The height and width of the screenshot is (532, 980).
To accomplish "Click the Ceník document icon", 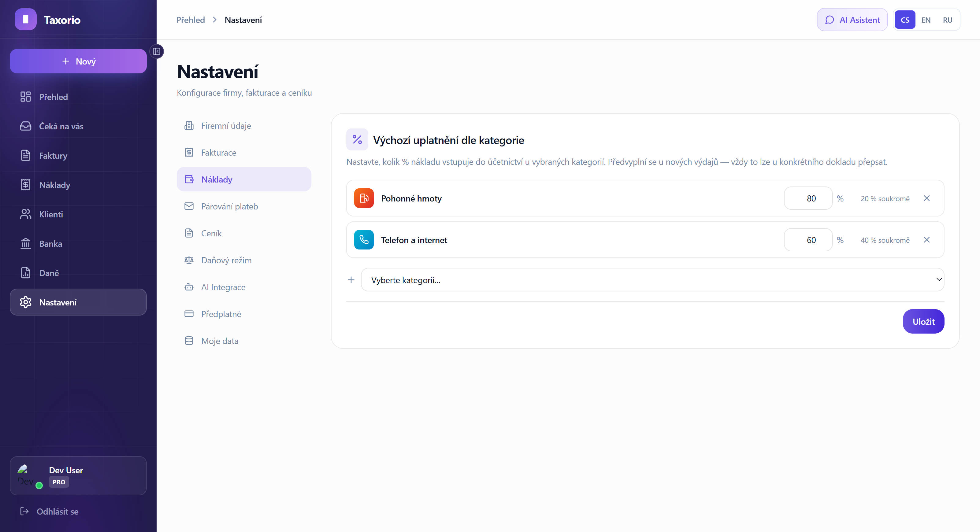I will (189, 233).
